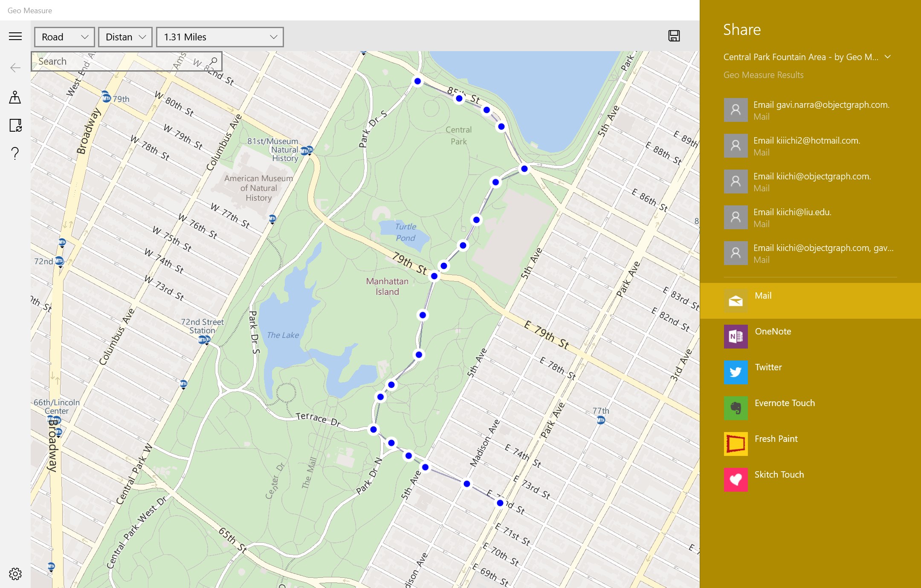Image resolution: width=921 pixels, height=588 pixels.
Task: Open the hamburger menu
Action: (x=15, y=37)
